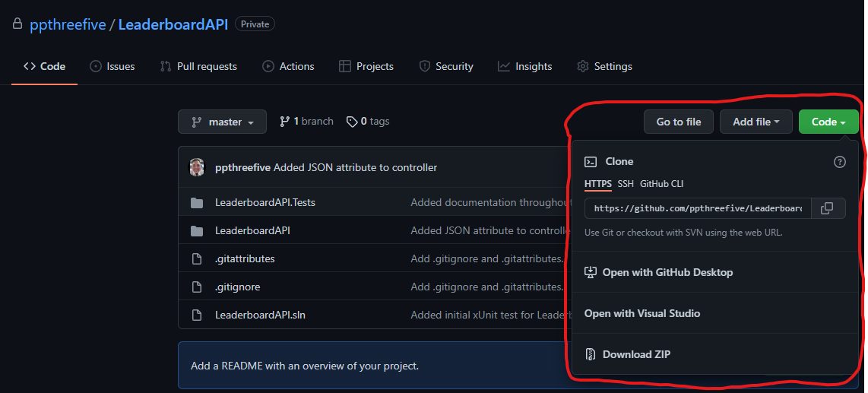Click the lock icon beside the repository name

17,24
